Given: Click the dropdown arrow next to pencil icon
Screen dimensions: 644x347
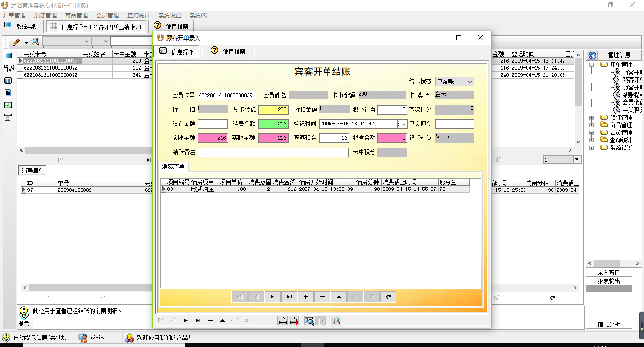Looking at the screenshot, I should click(26, 43).
